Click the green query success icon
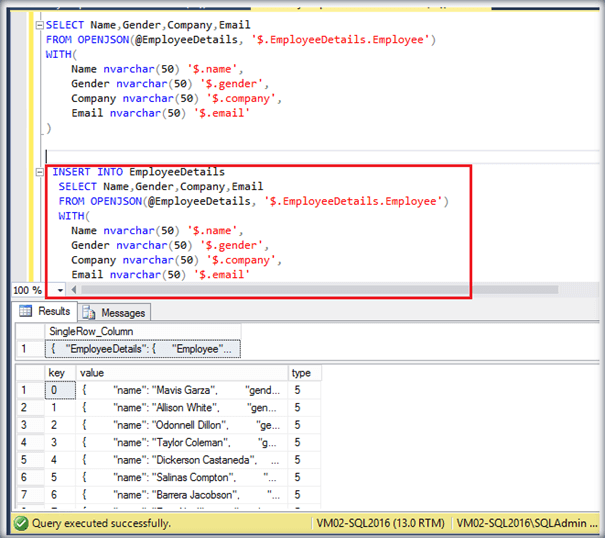This screenshot has width=605, height=538. [x=21, y=524]
